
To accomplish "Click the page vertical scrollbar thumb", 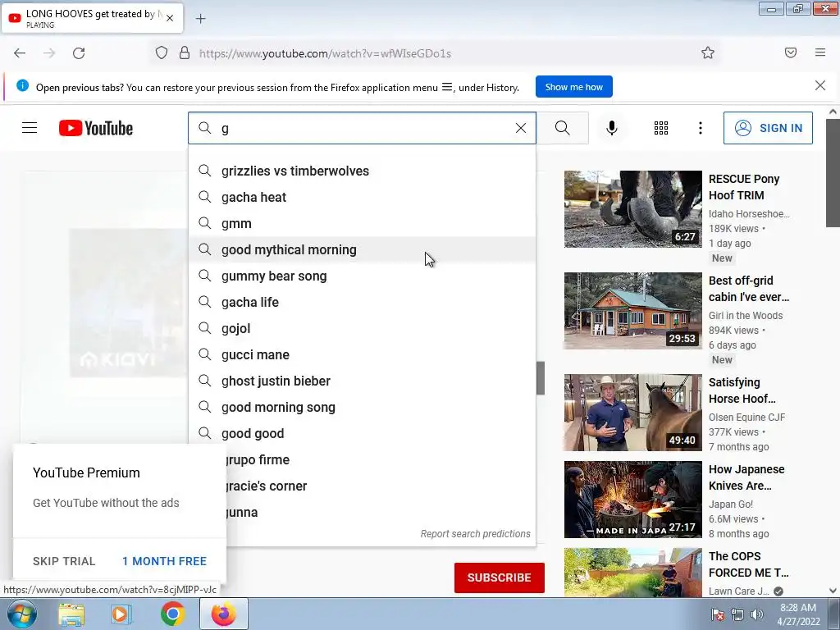I will (833, 172).
